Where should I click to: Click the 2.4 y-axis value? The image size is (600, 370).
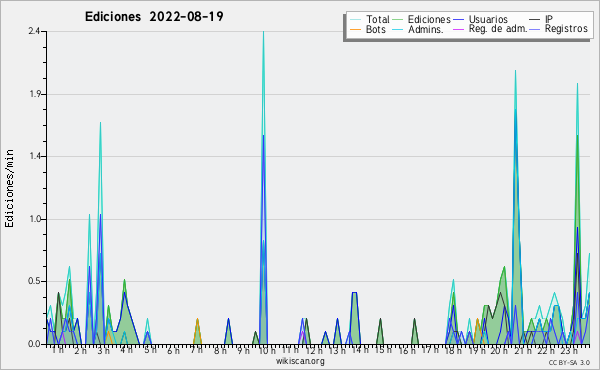point(34,31)
